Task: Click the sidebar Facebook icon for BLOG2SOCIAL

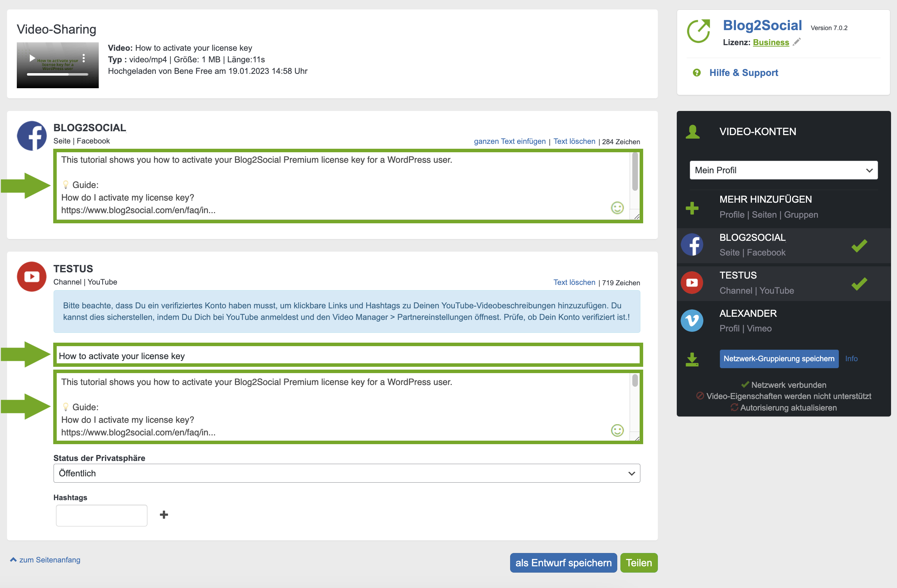Action: click(x=692, y=245)
